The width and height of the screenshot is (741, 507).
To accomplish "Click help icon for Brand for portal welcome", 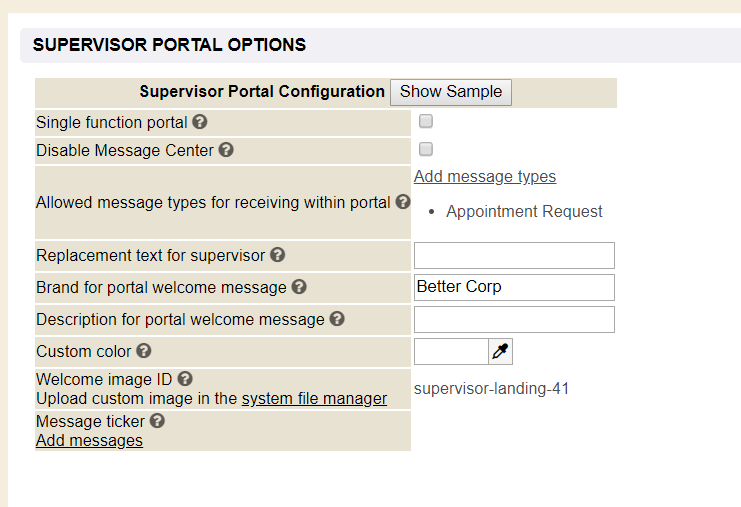I will (299, 288).
